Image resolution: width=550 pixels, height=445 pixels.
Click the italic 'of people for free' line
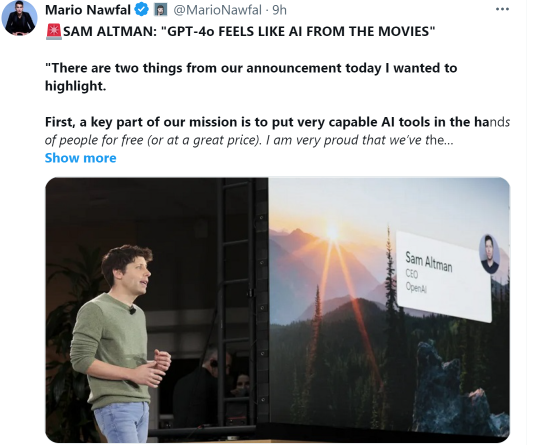click(249, 140)
